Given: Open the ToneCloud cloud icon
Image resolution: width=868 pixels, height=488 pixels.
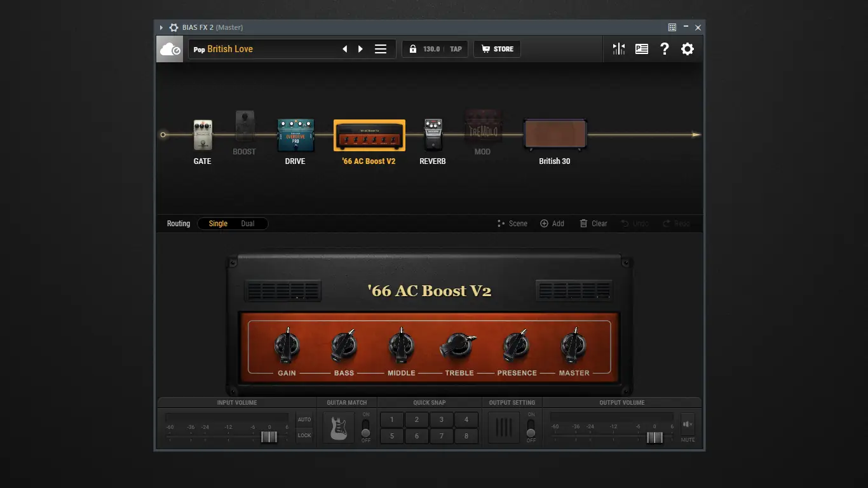Looking at the screenshot, I should [x=170, y=49].
